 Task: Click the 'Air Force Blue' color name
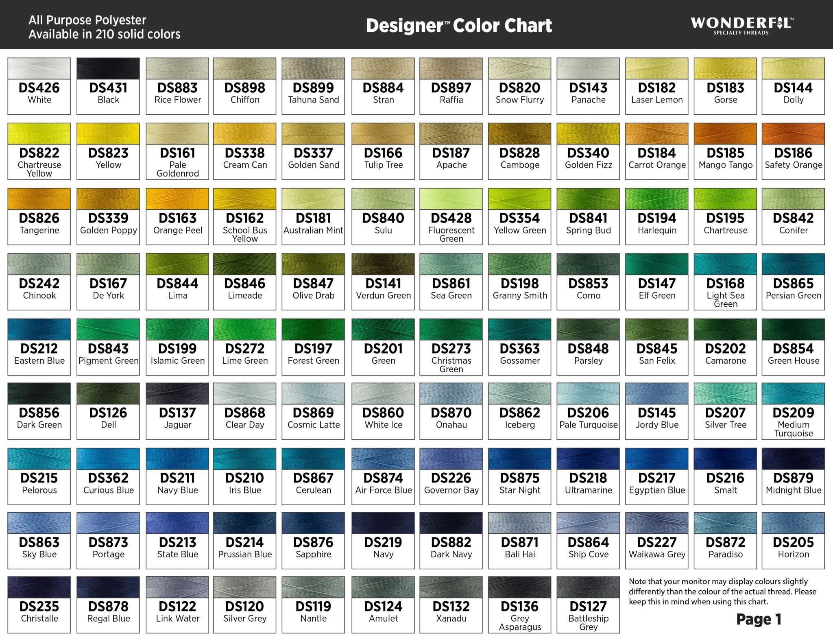(x=384, y=490)
